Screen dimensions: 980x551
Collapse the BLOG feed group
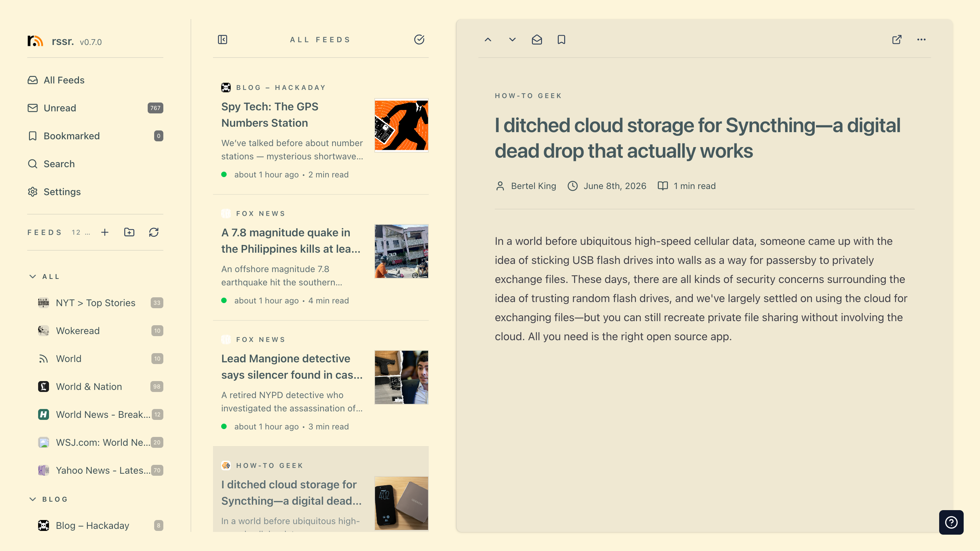pos(33,499)
